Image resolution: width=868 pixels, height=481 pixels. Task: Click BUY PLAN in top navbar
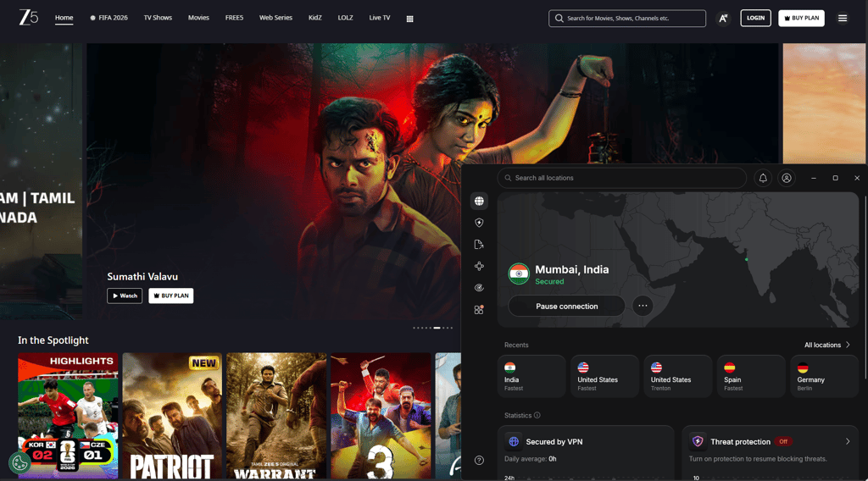click(801, 19)
